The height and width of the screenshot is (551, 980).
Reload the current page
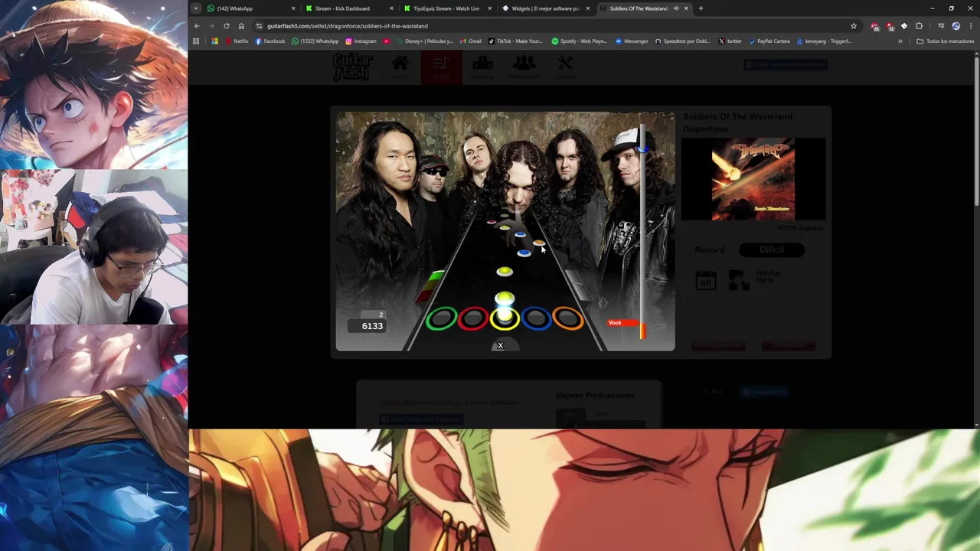pyautogui.click(x=227, y=26)
